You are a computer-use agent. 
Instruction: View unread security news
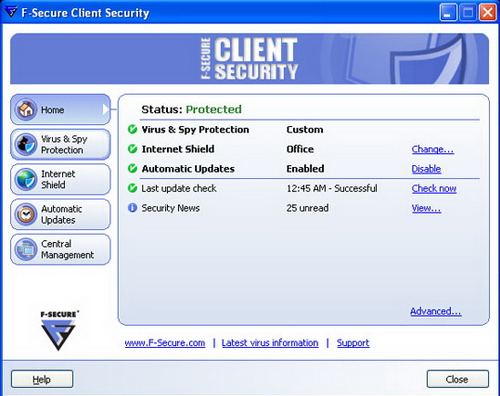coord(426,208)
